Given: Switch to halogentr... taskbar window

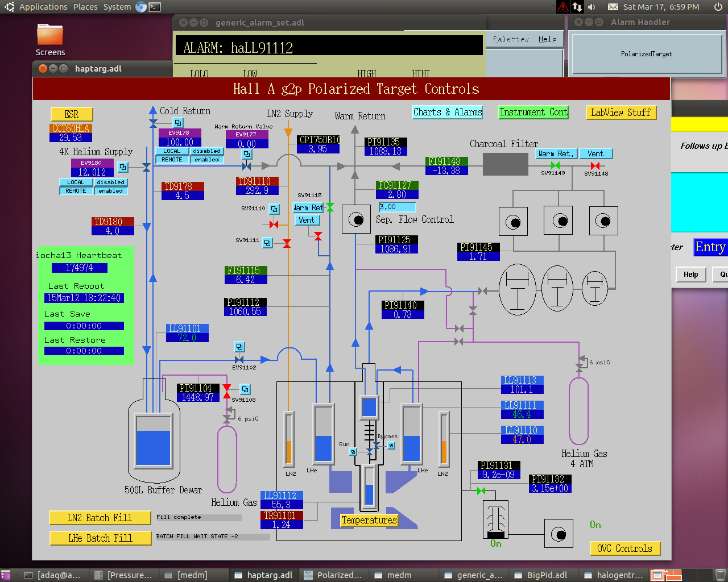Looking at the screenshot, I should click(x=613, y=575).
